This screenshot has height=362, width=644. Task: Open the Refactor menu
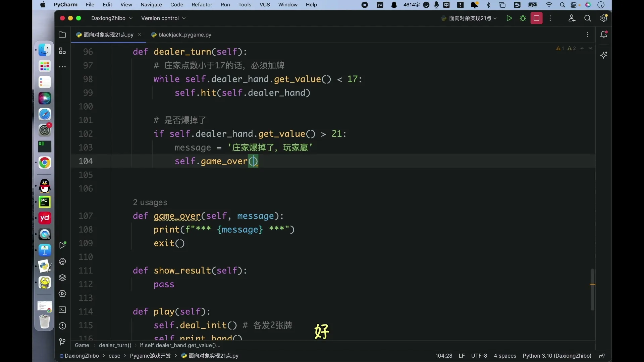(x=202, y=5)
